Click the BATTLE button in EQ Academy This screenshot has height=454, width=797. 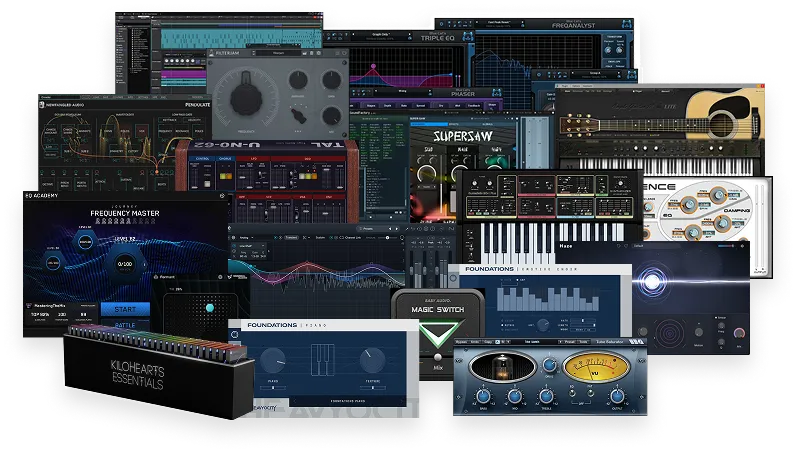click(125, 325)
